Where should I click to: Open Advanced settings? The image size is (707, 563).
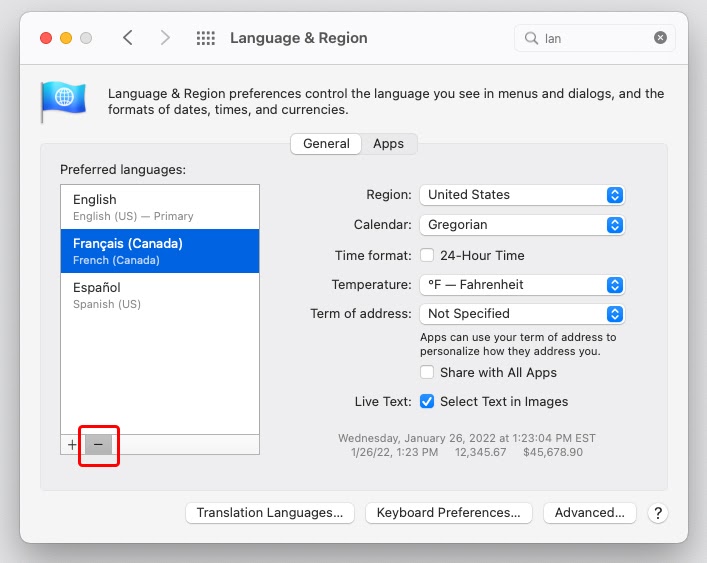pyautogui.click(x=590, y=513)
